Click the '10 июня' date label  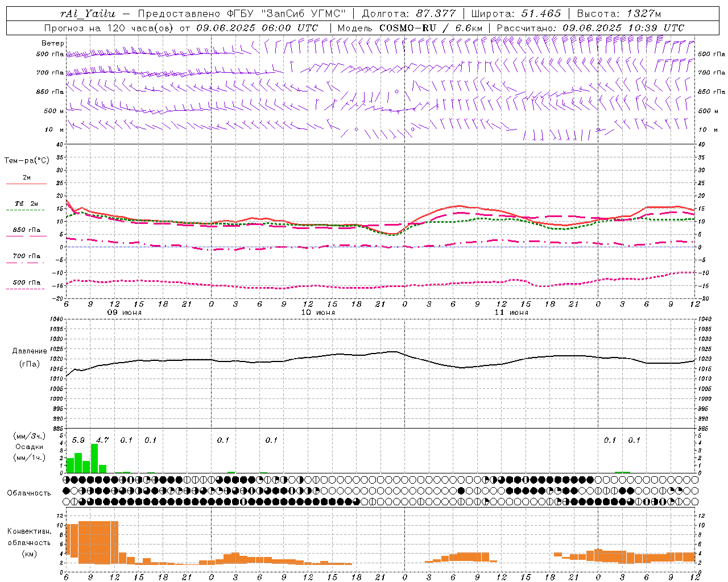tap(318, 313)
